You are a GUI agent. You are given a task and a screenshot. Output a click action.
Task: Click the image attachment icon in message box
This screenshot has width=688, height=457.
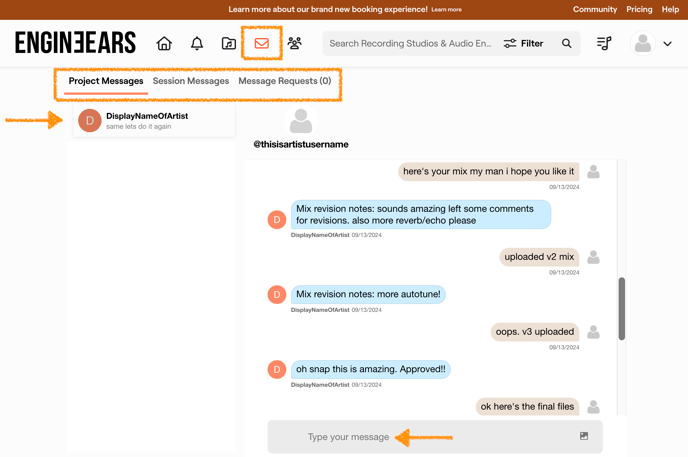tap(584, 436)
